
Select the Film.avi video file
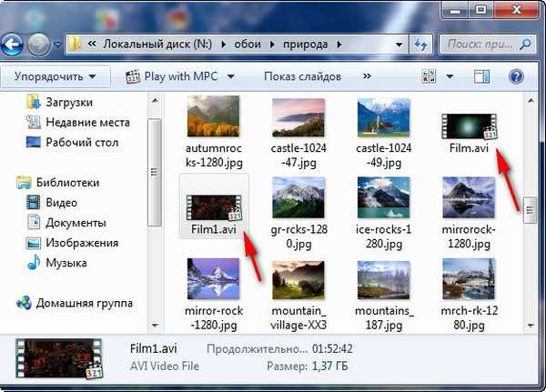[x=468, y=132]
